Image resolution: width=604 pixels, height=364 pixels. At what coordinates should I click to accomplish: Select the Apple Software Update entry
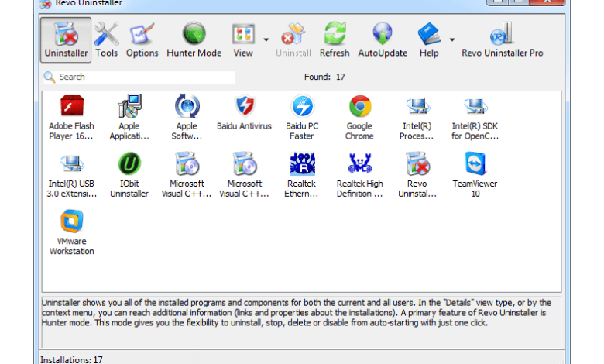[x=187, y=118]
